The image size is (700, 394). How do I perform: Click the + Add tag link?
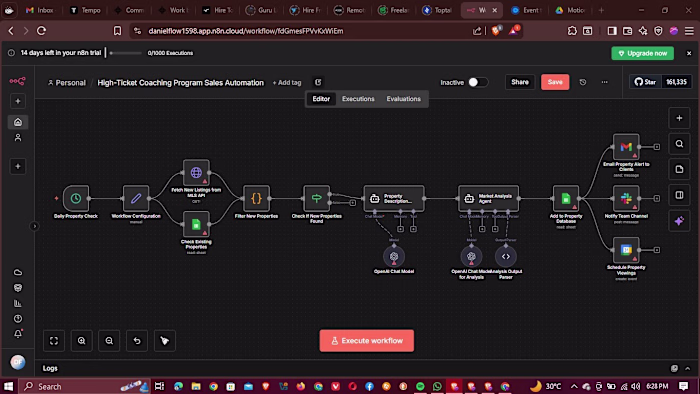(287, 83)
